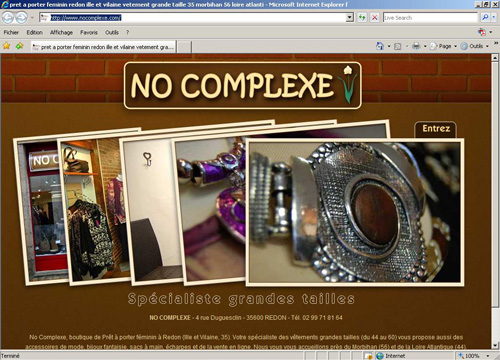Image resolution: width=500 pixels, height=360 pixels.
Task: Click the Internet Explorer title bar icon
Action: (x=5, y=5)
